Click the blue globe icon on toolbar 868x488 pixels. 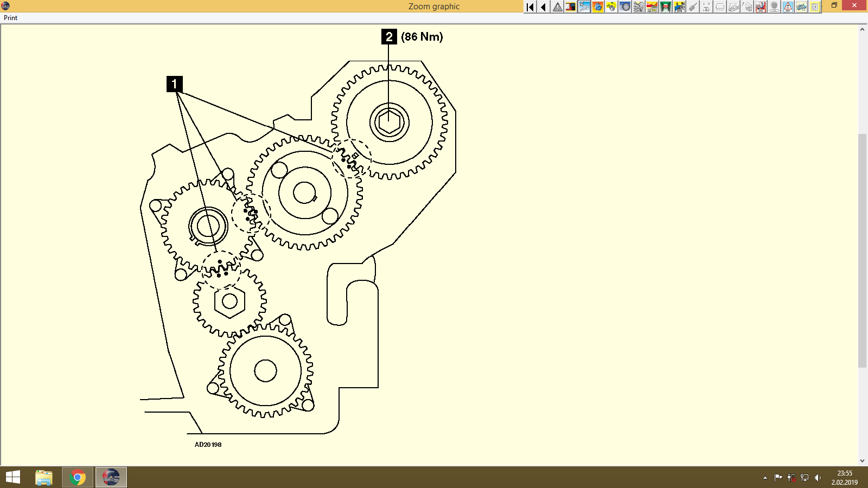tap(598, 7)
